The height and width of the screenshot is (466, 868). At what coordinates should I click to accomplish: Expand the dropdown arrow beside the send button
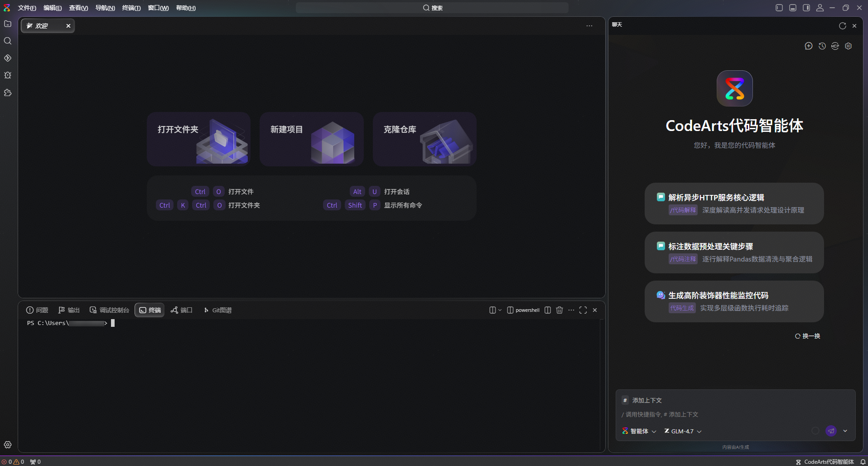pyautogui.click(x=845, y=431)
